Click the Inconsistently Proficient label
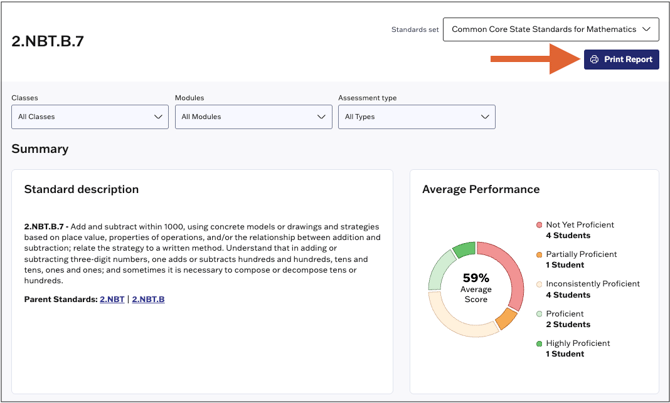 coord(593,284)
